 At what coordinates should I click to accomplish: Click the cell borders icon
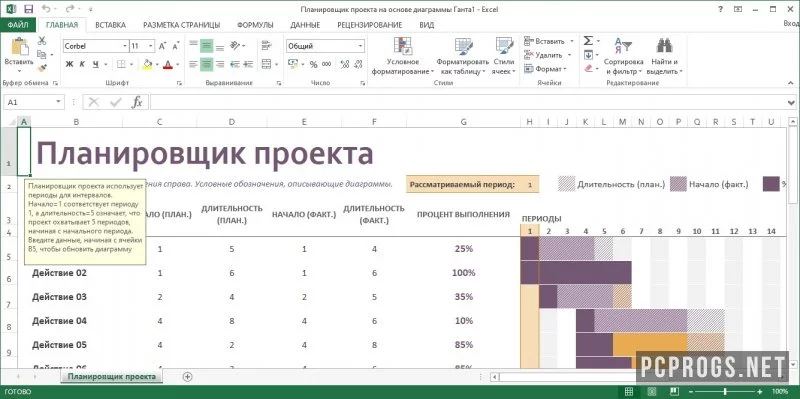pyautogui.click(x=121, y=64)
